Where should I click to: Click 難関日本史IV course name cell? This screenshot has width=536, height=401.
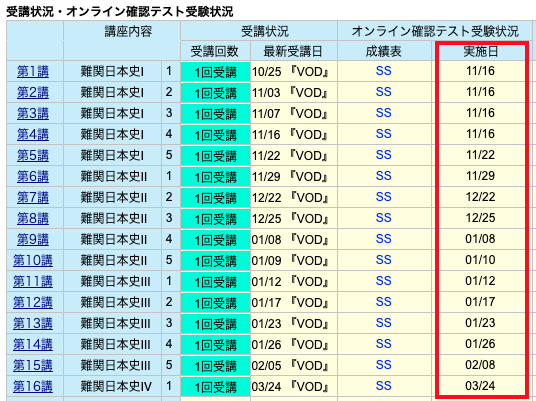pyautogui.click(x=113, y=387)
